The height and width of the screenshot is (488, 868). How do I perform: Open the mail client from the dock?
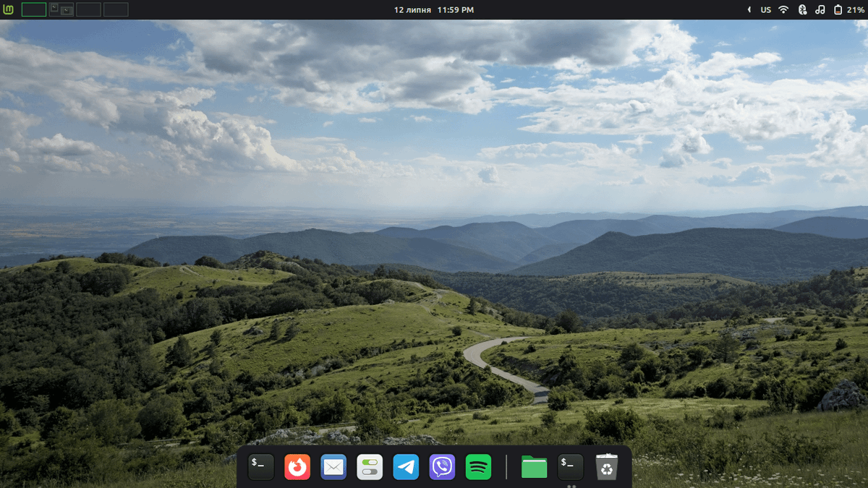pyautogui.click(x=333, y=467)
